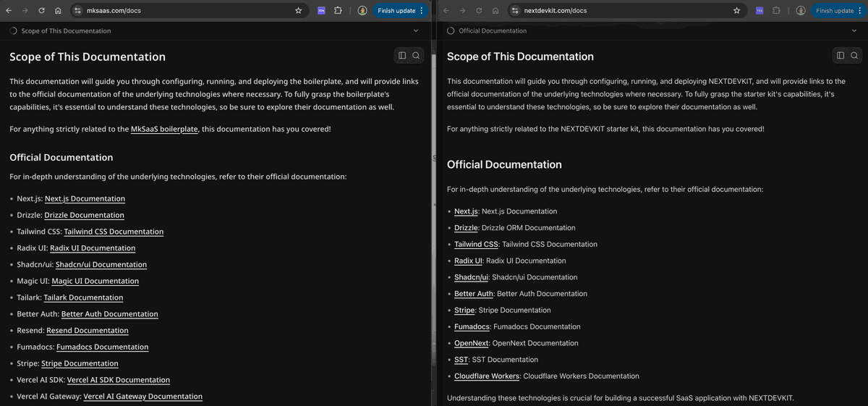Open the Shadcn/ui Documentation link on mksaas
The height and width of the screenshot is (406, 868).
tap(101, 264)
